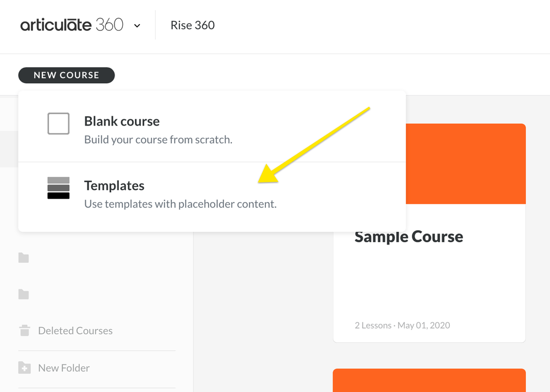
Task: Open the upper unlabeled folder icon in sidebar
Action: point(24,258)
